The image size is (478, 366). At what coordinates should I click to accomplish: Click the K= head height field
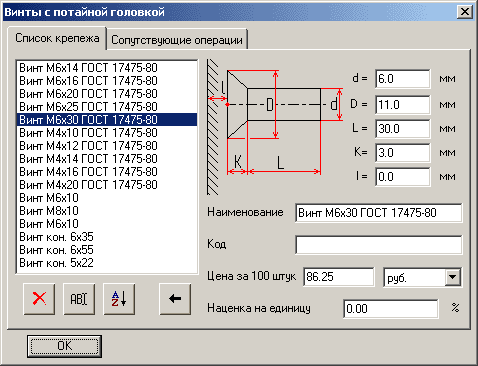click(x=403, y=153)
